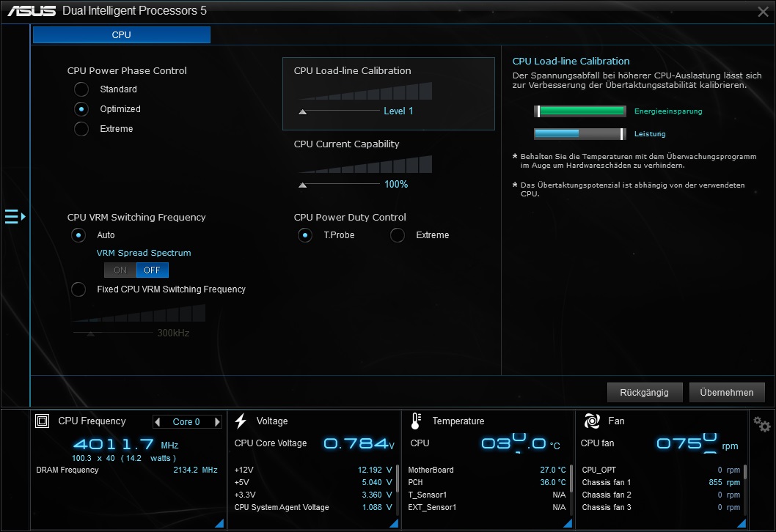The height and width of the screenshot is (532, 776).
Task: Adjust CPU Current Capability slider handle
Action: [x=302, y=185]
